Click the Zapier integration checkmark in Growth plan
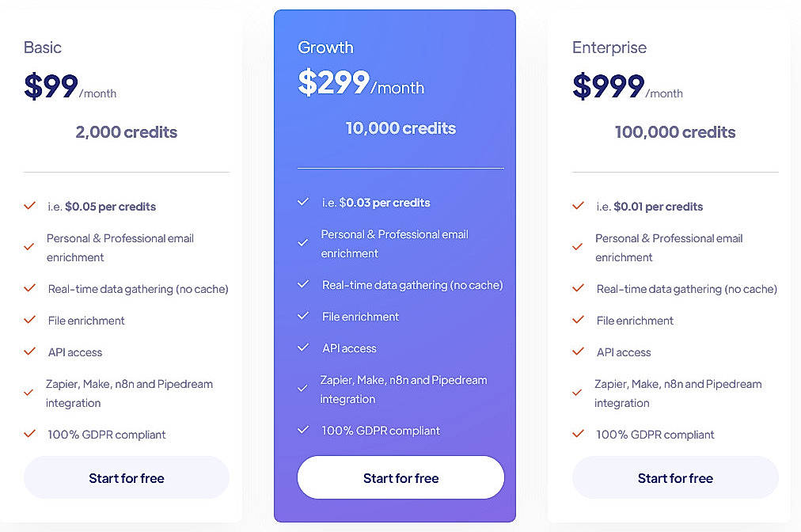This screenshot has width=801, height=532. click(x=303, y=388)
